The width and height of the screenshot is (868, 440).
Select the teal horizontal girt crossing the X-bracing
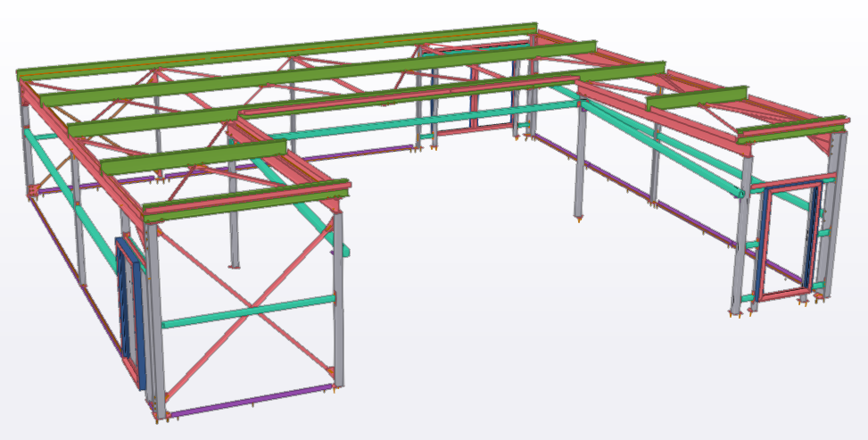coord(249,312)
